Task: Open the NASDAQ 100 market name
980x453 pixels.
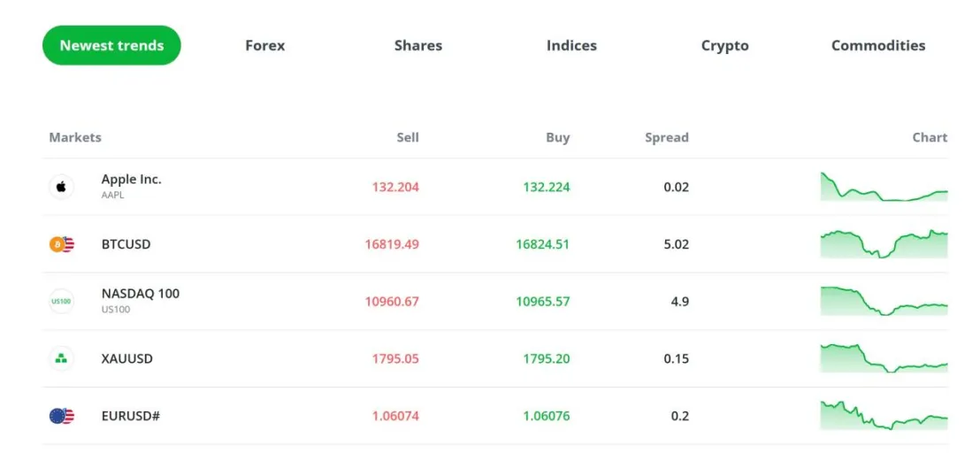Action: tap(140, 294)
